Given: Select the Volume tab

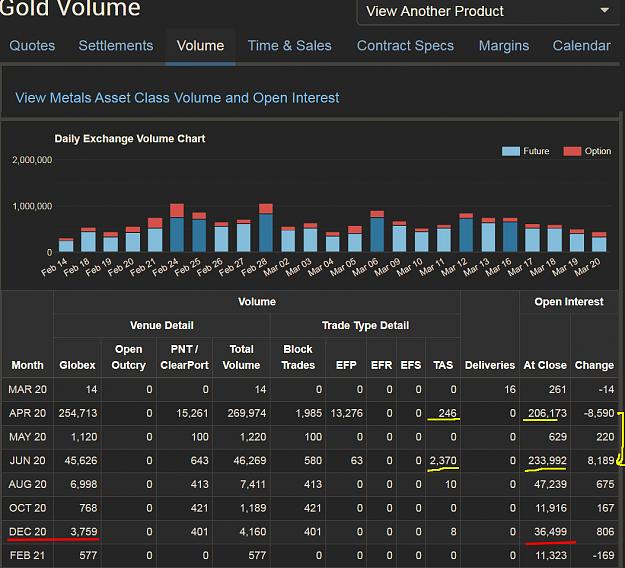Looking at the screenshot, I should point(200,45).
